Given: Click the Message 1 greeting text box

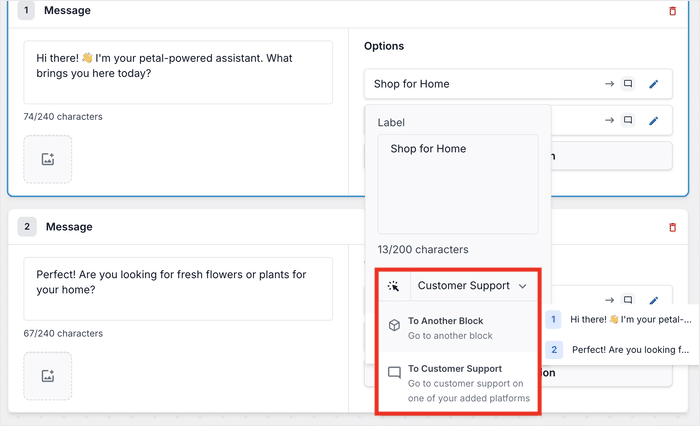Looking at the screenshot, I should 178,72.
